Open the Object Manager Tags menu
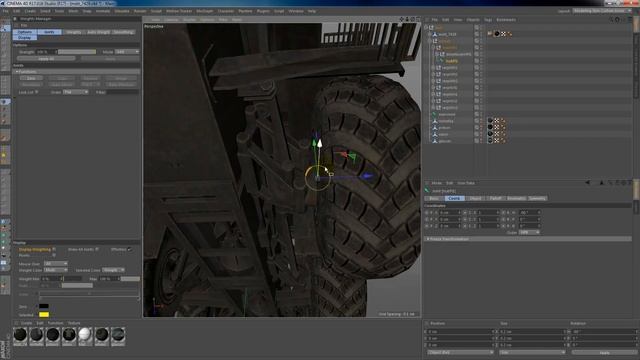This screenshot has height=360, width=640. [488, 20]
